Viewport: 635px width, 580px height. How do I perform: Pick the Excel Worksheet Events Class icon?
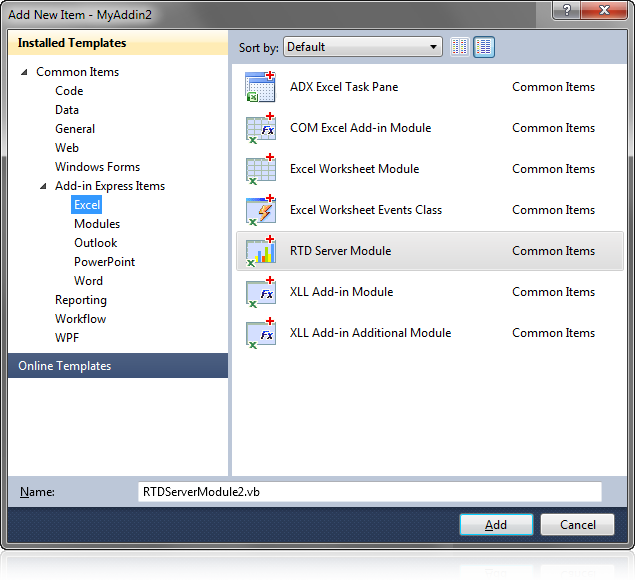point(260,210)
